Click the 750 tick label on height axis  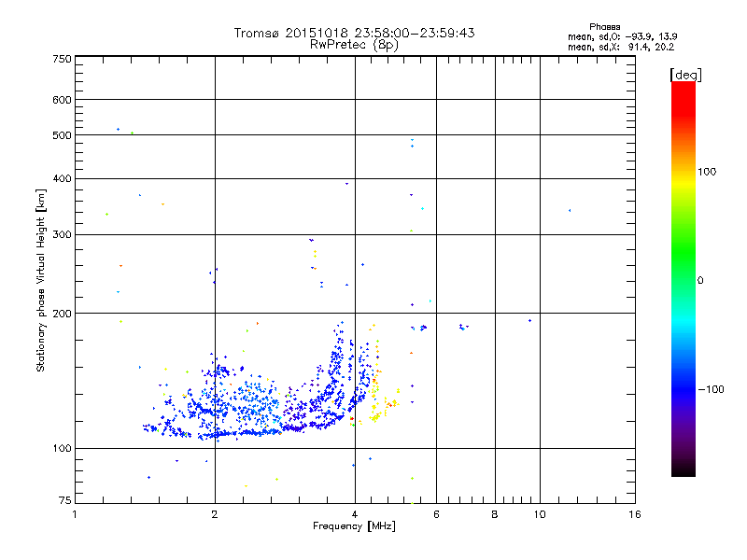click(x=63, y=59)
